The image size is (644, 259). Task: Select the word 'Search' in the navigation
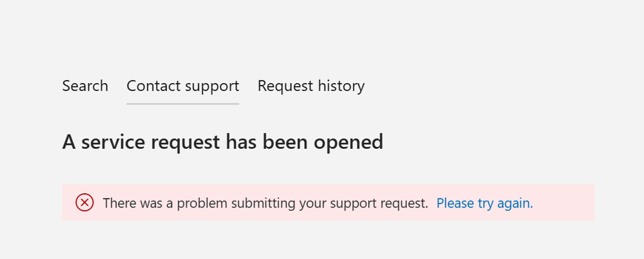[85, 86]
